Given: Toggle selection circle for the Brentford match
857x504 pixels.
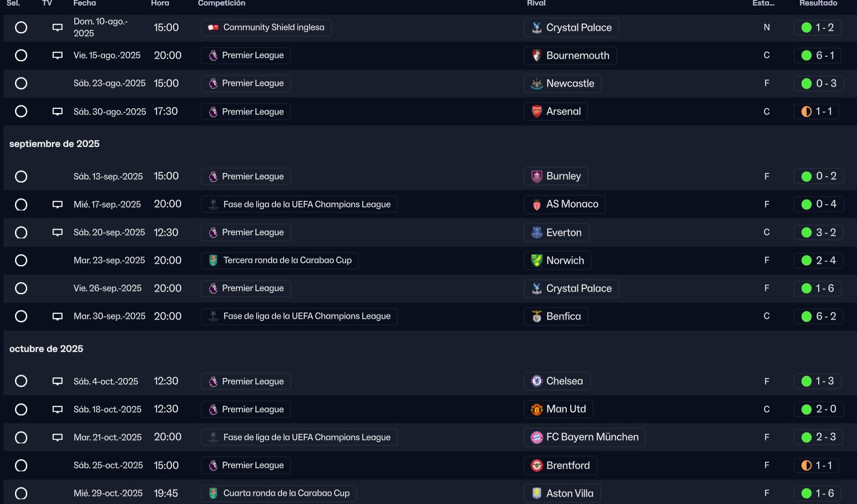Looking at the screenshot, I should (x=21, y=465).
